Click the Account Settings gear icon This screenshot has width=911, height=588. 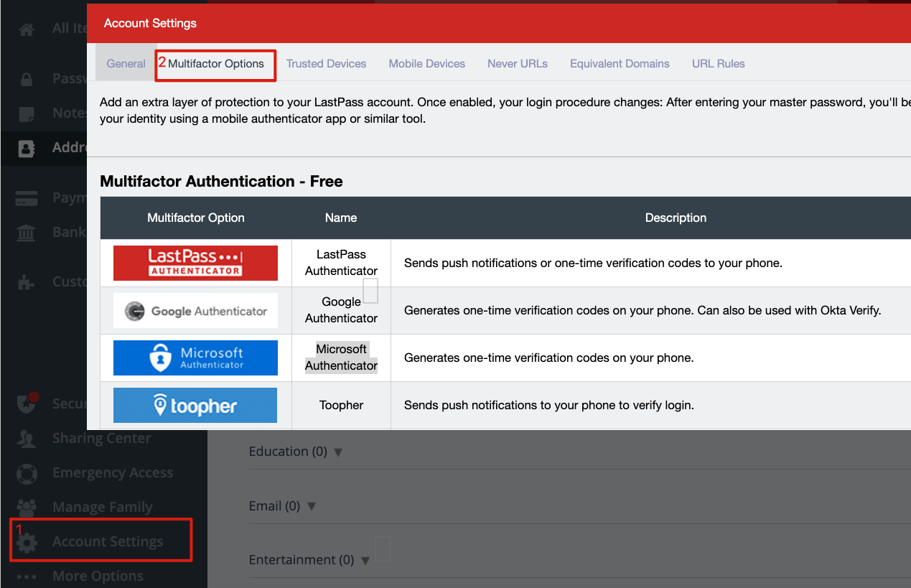27,543
